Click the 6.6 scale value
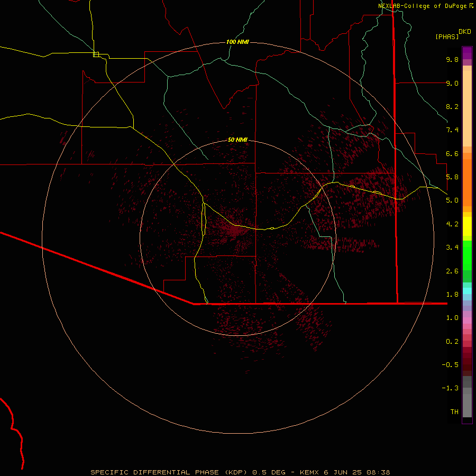The width and height of the screenshot is (476, 476). [x=452, y=153]
